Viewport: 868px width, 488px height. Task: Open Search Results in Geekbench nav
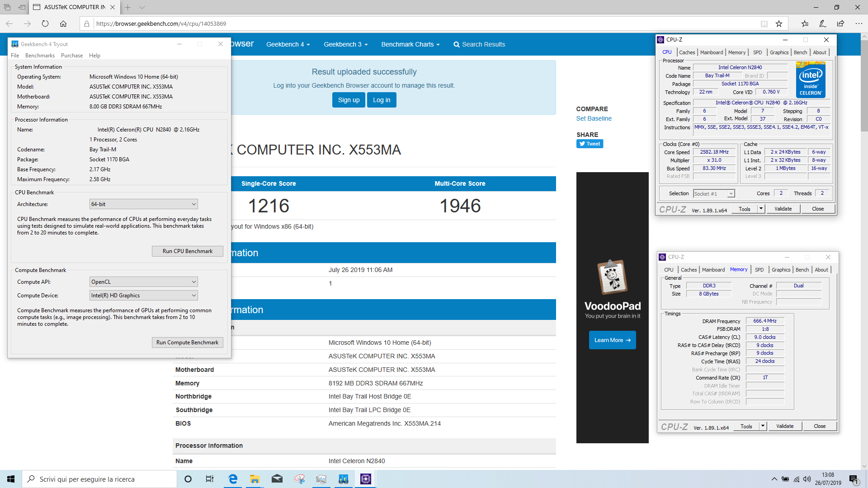(x=479, y=44)
